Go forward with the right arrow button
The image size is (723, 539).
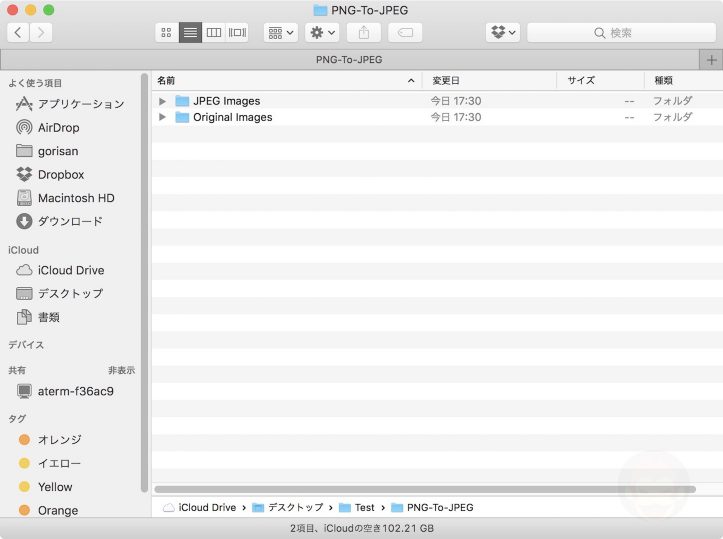pyautogui.click(x=41, y=33)
